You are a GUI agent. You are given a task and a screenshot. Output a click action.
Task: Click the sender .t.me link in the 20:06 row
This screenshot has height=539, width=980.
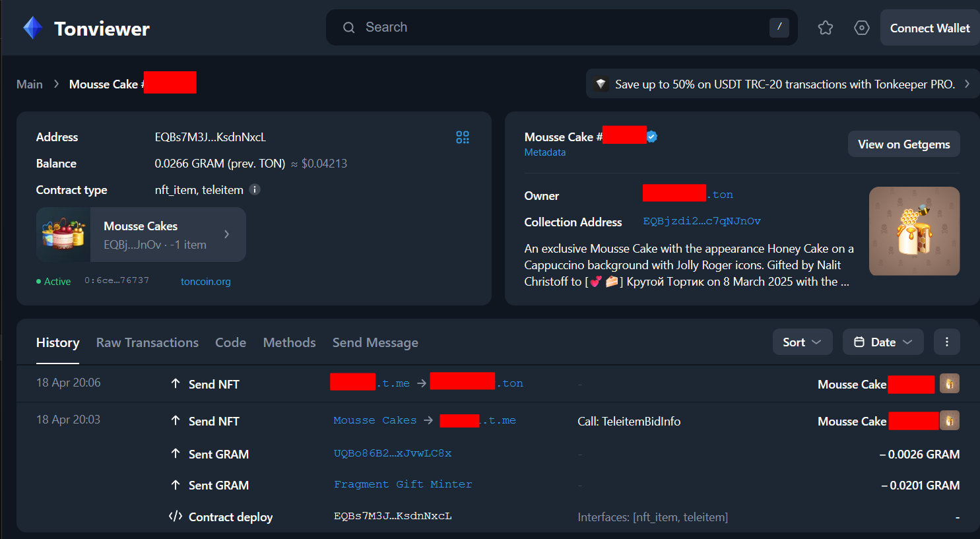pyautogui.click(x=370, y=383)
